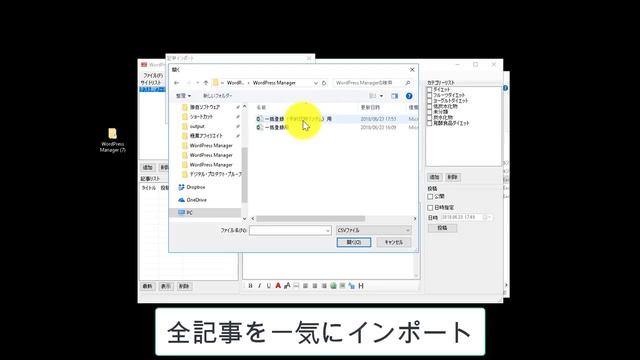Apply underline formatting in editor toolbar

(269, 286)
